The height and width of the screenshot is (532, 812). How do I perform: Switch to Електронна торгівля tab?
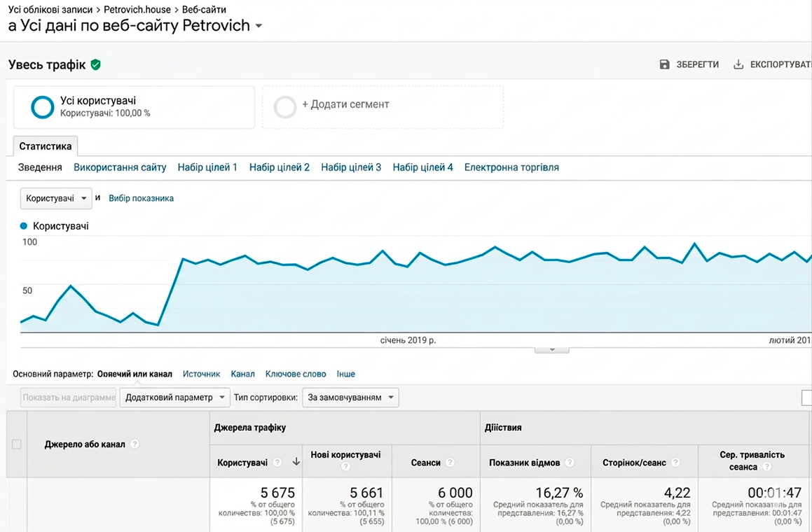tap(511, 167)
